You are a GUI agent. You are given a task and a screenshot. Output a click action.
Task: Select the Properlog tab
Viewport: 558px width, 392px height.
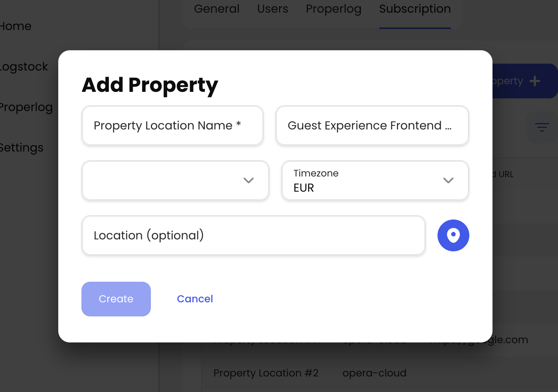pos(333,9)
